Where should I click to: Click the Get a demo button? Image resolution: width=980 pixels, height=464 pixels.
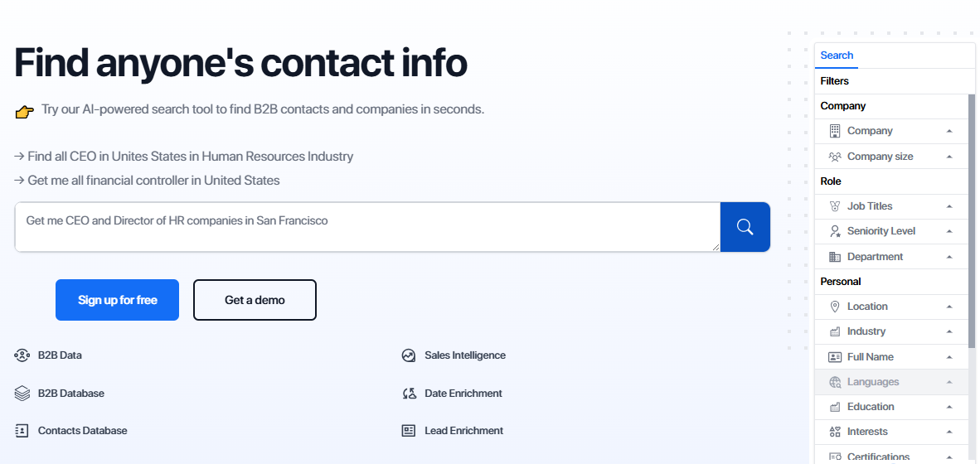point(255,300)
